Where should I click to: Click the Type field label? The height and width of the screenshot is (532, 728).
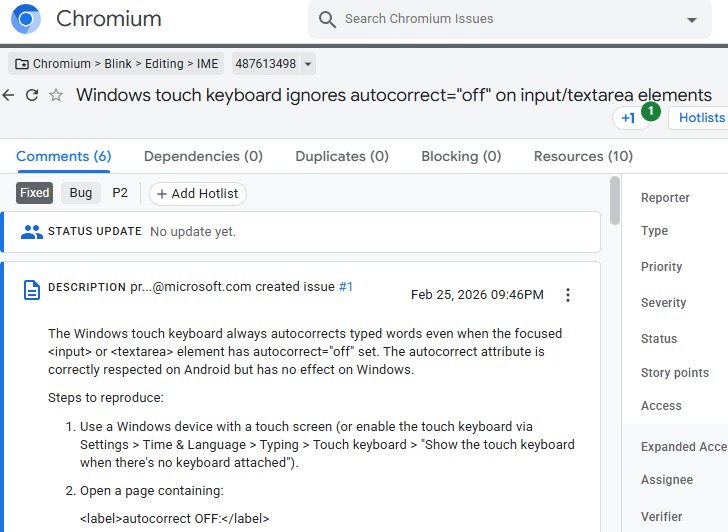coord(654,231)
